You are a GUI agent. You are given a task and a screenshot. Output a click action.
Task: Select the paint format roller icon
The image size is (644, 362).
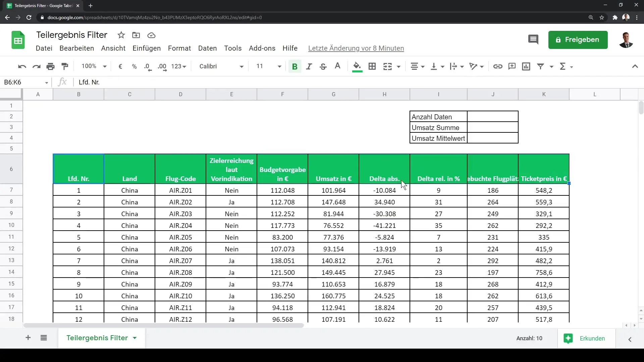(x=65, y=66)
